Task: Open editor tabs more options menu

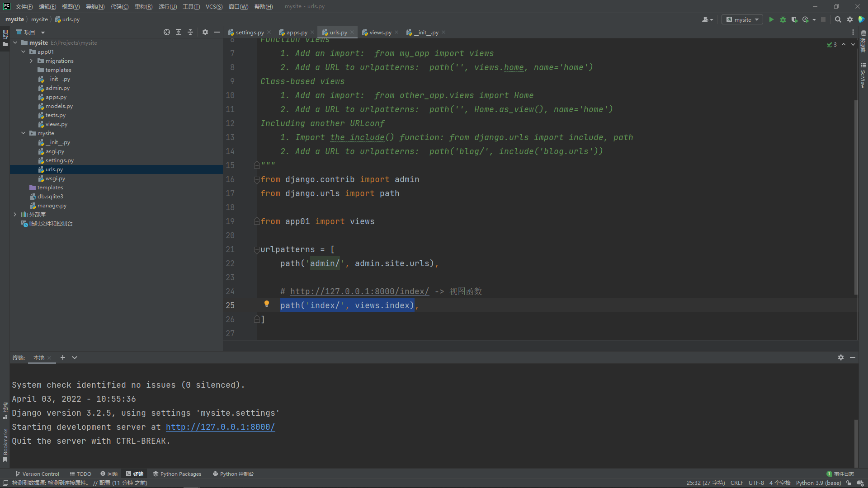Action: coord(853,32)
